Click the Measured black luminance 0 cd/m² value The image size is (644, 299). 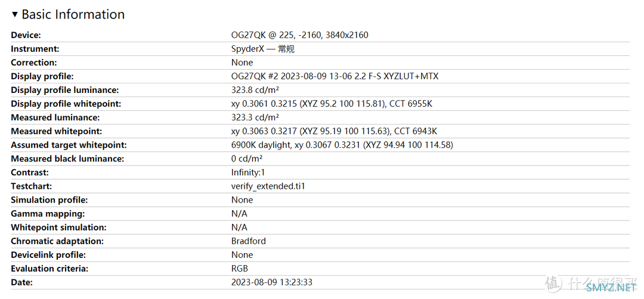click(247, 158)
